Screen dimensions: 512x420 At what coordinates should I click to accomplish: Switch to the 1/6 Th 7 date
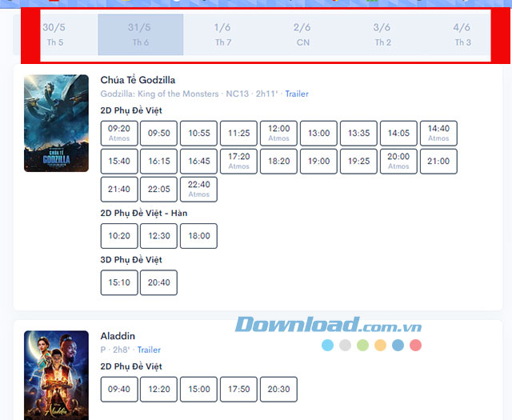[x=223, y=34]
